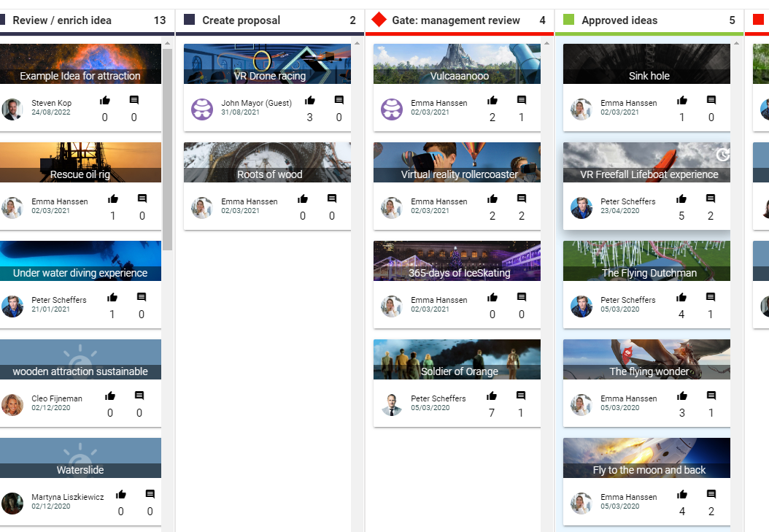The height and width of the screenshot is (532, 769).
Task: Open comments for Fly to the moon
Action: 711,495
